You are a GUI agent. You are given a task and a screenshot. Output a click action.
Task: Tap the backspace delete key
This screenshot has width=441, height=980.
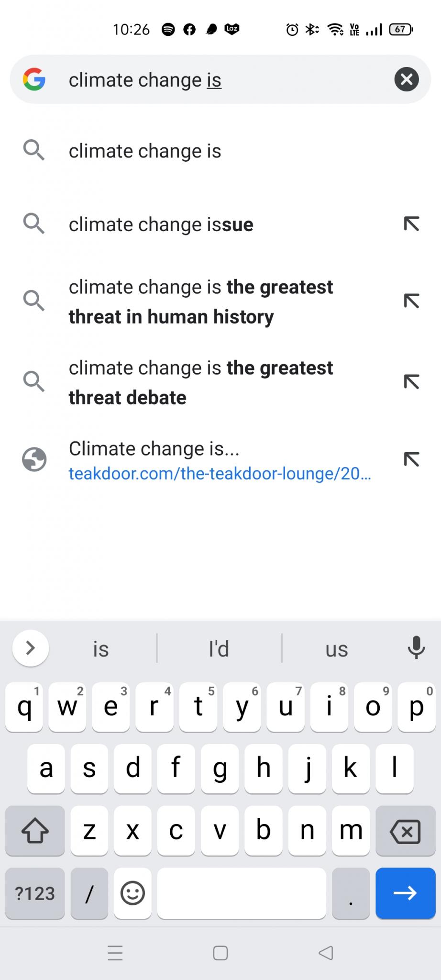(x=405, y=831)
